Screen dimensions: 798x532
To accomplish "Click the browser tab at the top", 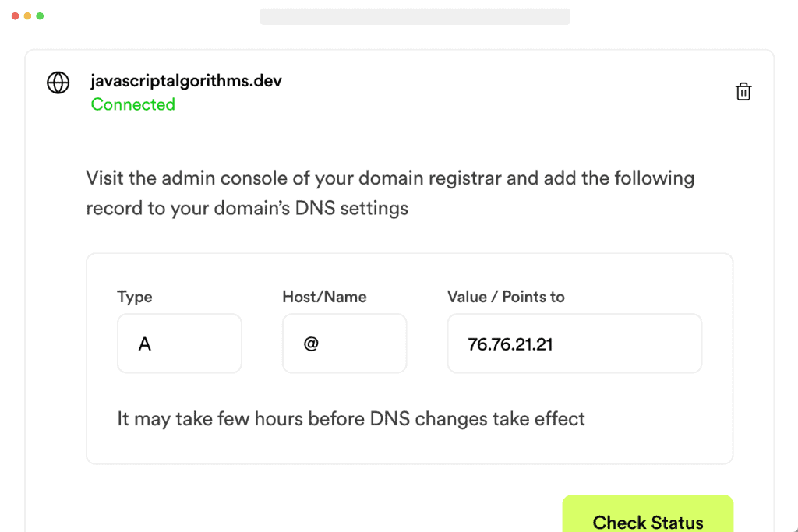I will (415, 16).
